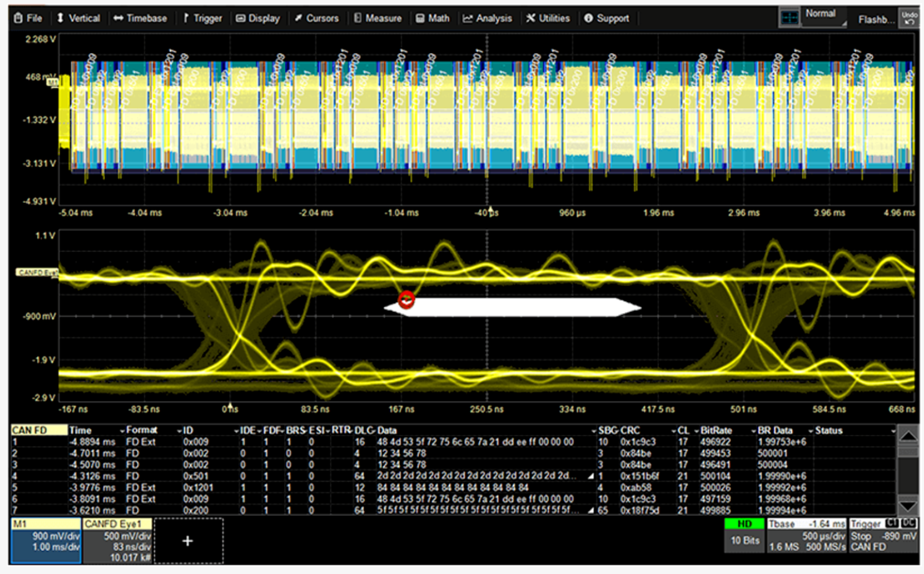The width and height of the screenshot is (924, 574).
Task: Select the CANFD Eye1 descriptor box
Action: click(118, 540)
